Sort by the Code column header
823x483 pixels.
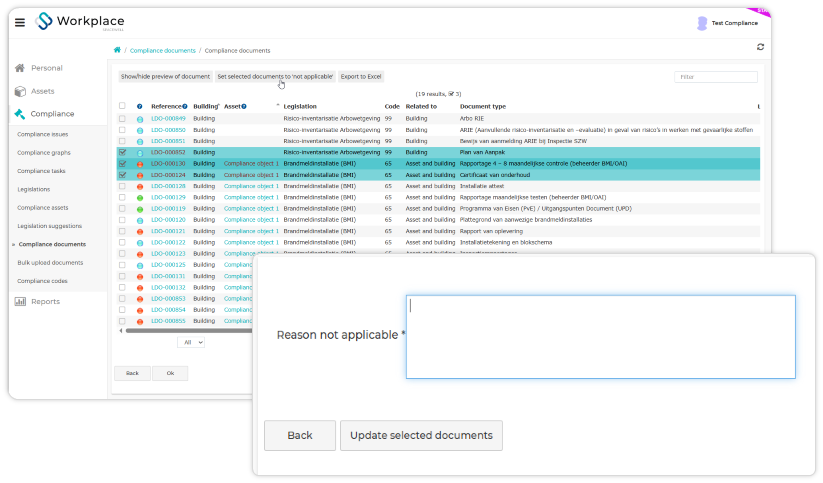(392, 107)
